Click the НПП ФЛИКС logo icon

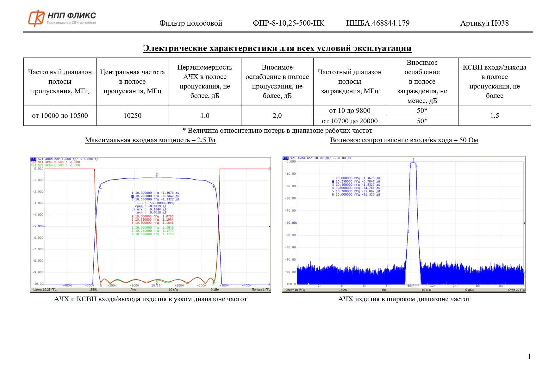(x=36, y=18)
